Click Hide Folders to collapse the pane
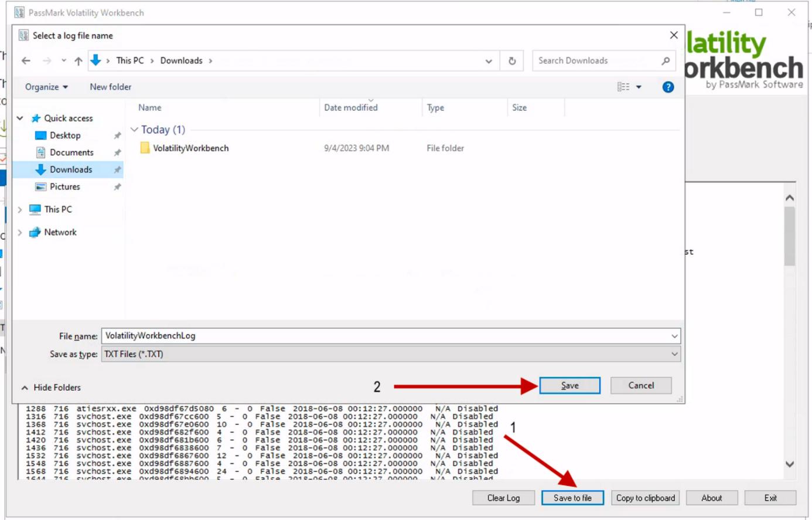This screenshot has height=520, width=812. [x=51, y=388]
